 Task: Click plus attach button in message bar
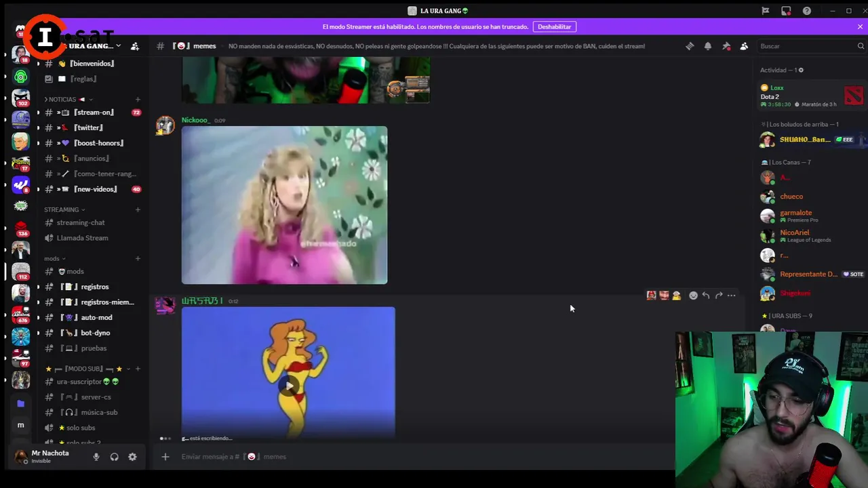(165, 457)
